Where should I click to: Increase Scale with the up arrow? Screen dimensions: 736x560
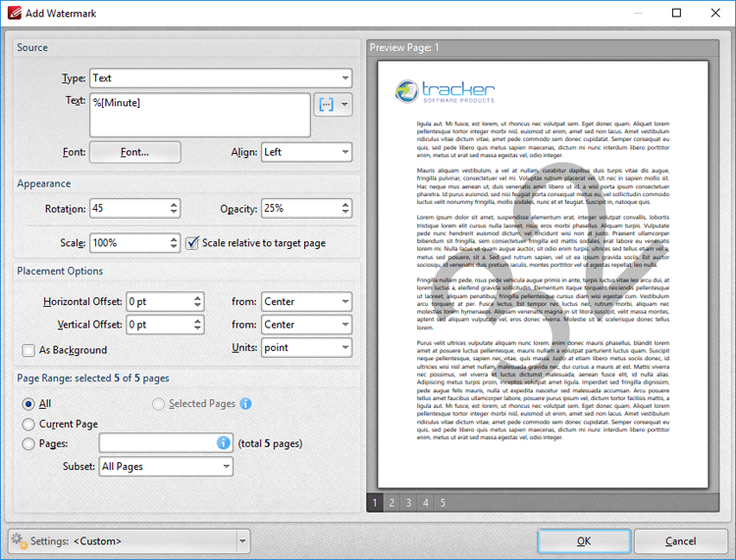click(174, 239)
